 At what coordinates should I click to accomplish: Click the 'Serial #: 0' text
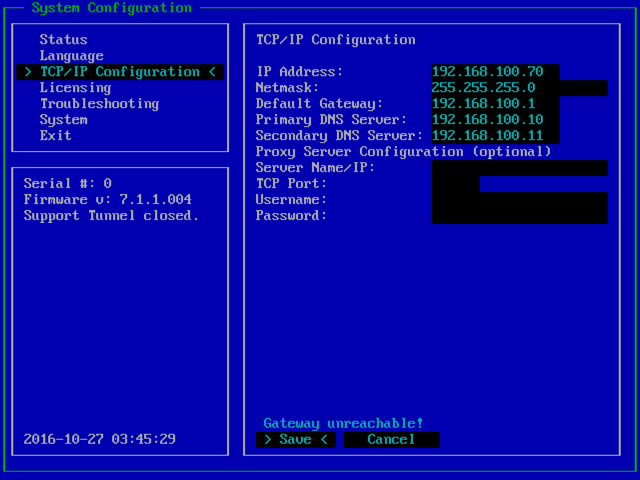67,184
